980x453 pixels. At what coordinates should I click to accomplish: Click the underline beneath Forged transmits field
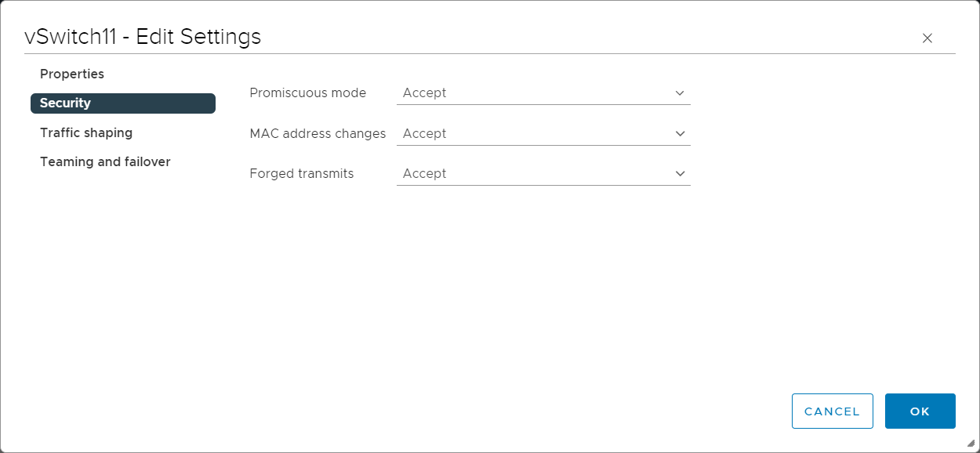[543, 185]
